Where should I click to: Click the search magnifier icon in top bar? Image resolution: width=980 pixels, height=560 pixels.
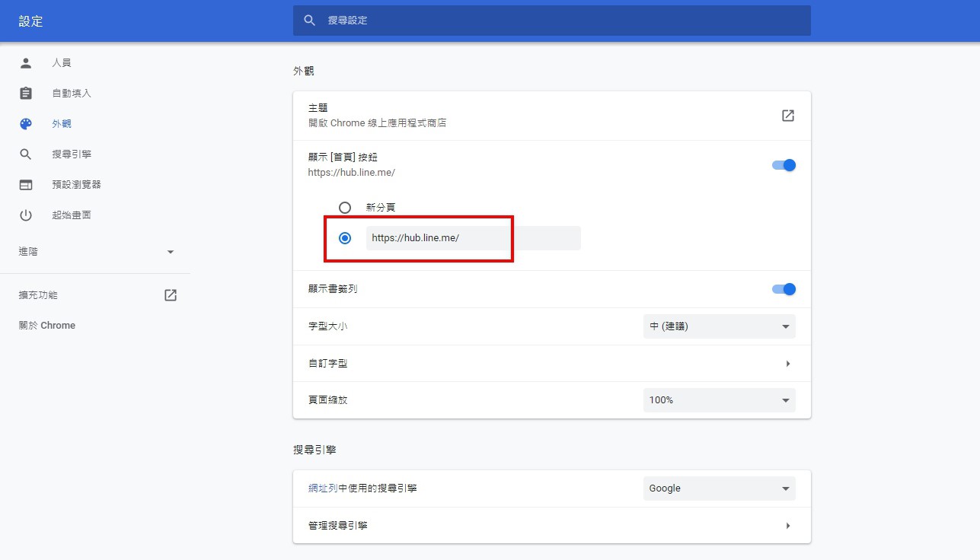309,21
